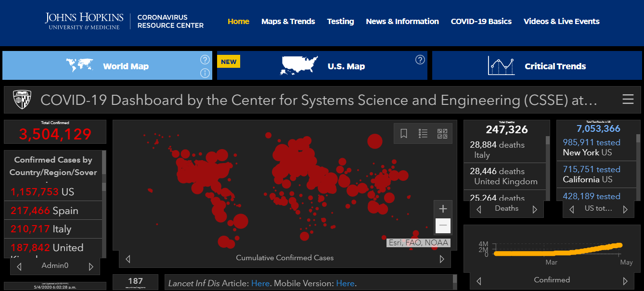Click the U.S. Map help question mark icon
Viewport: 644px width, 291px height.
[x=420, y=60]
